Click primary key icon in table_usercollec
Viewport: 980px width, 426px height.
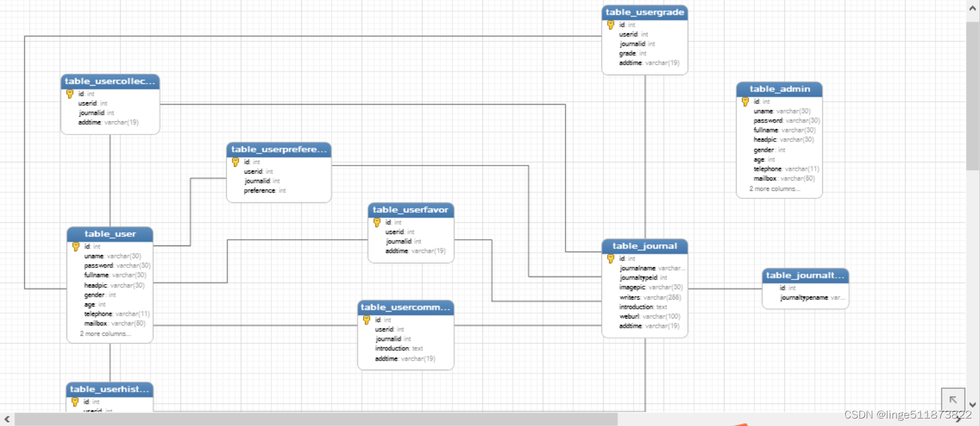pos(70,94)
